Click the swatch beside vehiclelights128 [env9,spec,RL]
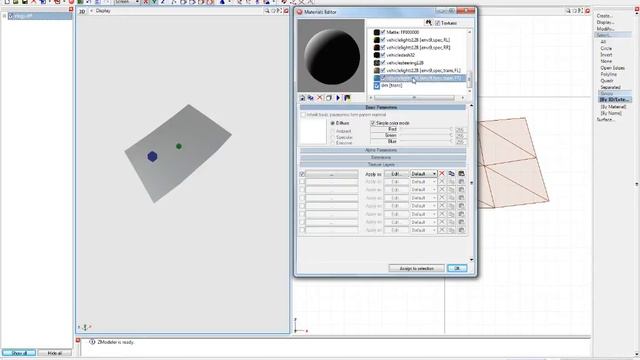Viewport: 640px width, 360px height. pos(376,40)
